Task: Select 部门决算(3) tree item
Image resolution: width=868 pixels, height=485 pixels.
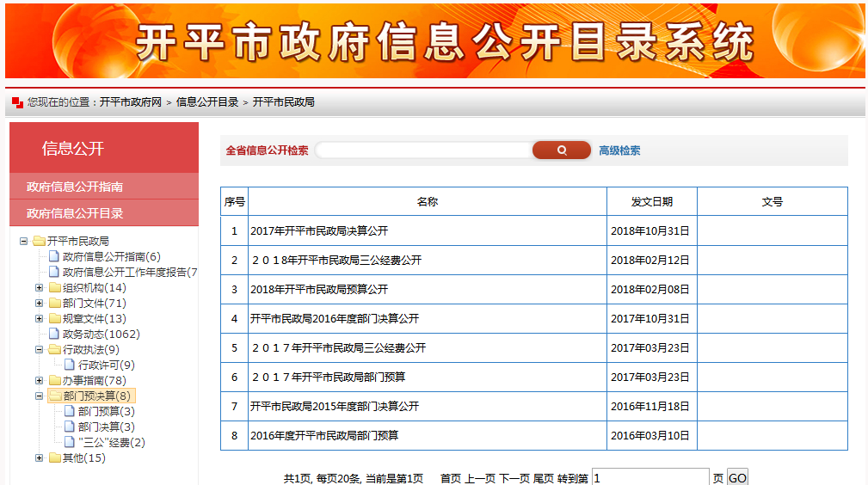Action: [x=106, y=427]
